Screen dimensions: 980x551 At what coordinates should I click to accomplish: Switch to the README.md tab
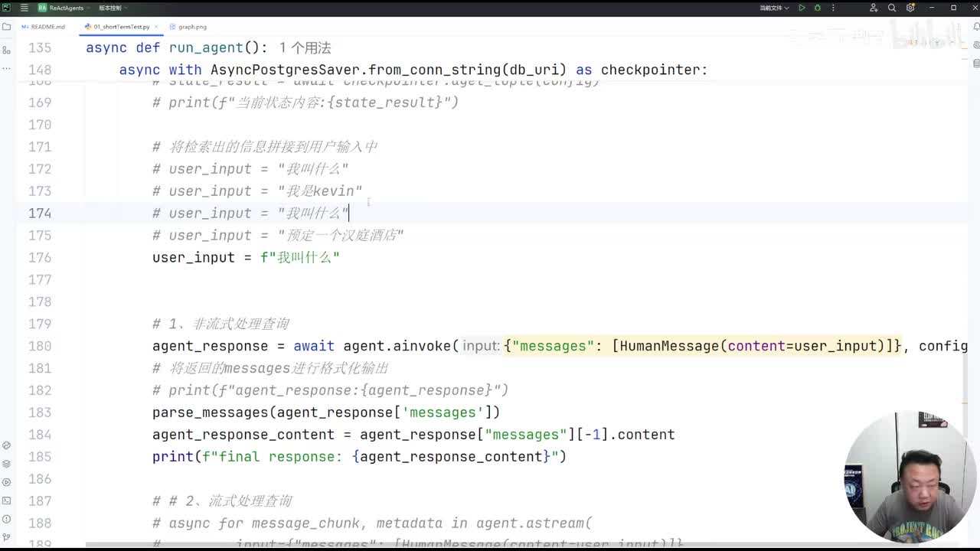point(43,27)
